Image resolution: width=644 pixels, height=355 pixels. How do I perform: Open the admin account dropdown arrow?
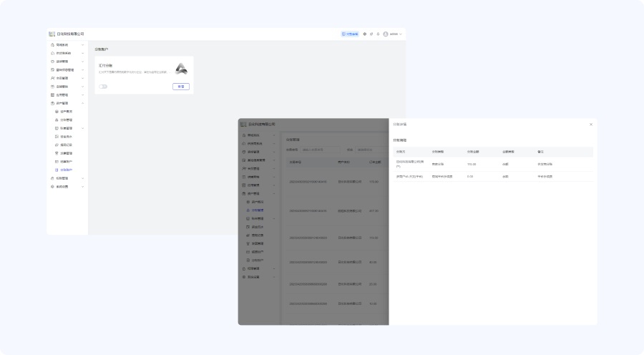(401, 34)
